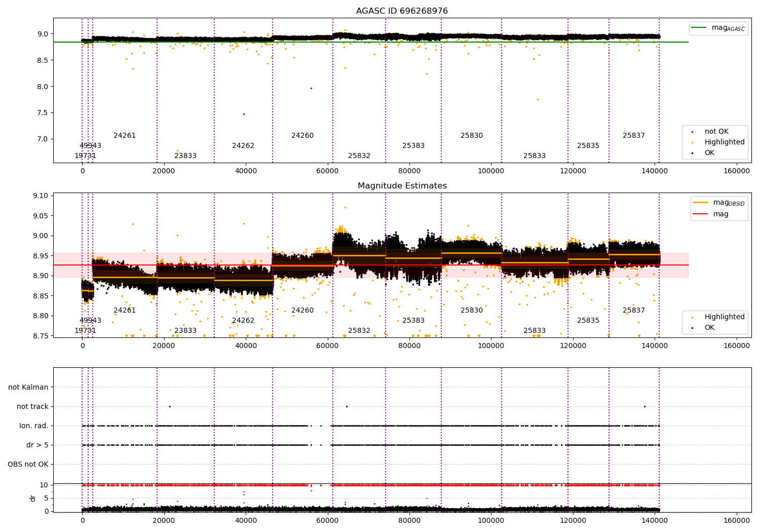The height and width of the screenshot is (532, 760).
Task: Click 25830 label in Magnitude Estimates plot
Action: point(472,311)
